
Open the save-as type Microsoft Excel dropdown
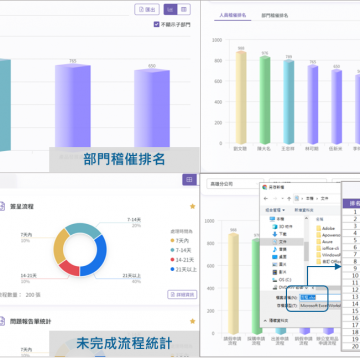321,305
